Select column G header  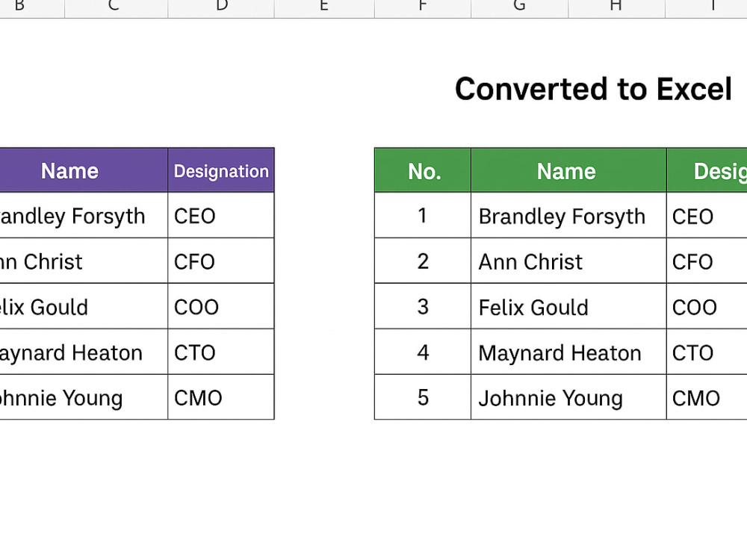(x=519, y=7)
